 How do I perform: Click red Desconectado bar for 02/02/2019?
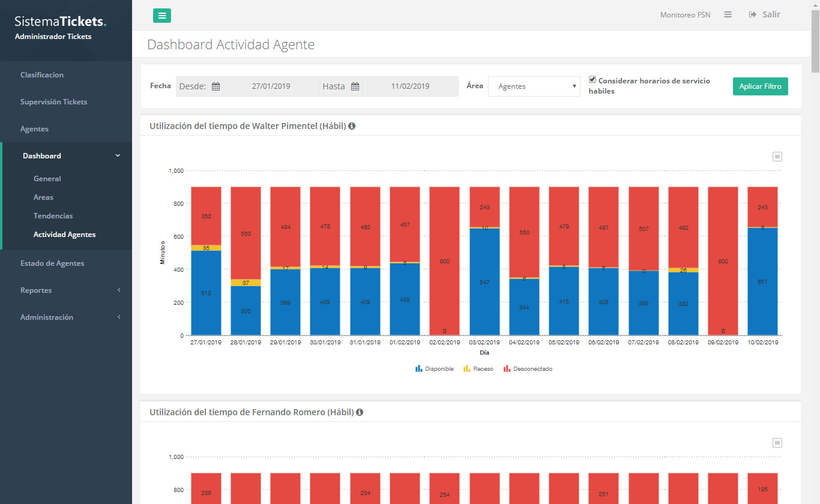tap(444, 261)
